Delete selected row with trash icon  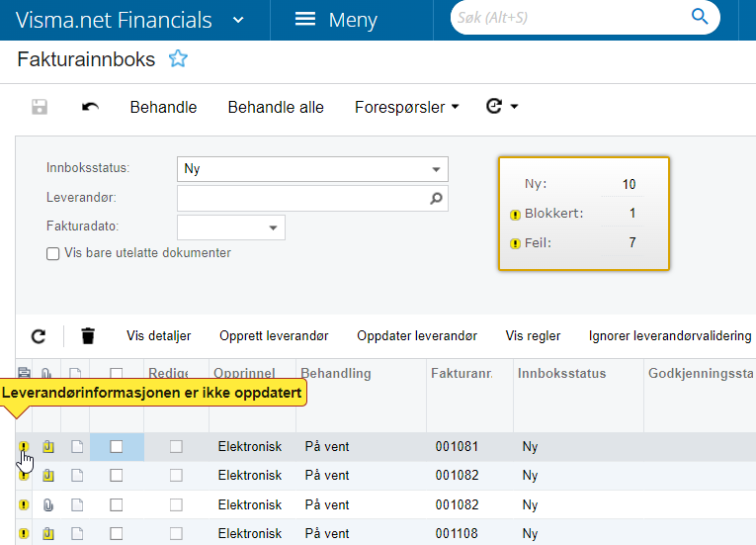click(88, 336)
